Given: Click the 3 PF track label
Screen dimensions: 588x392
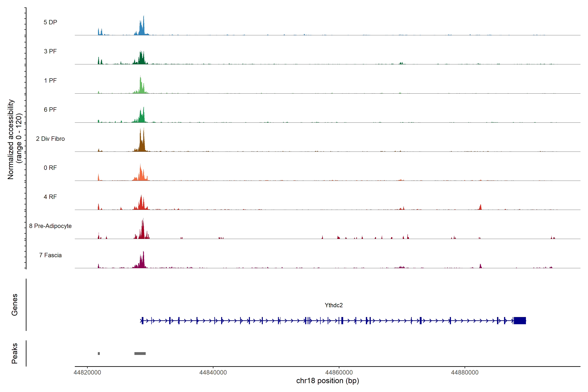Looking at the screenshot, I should coord(50,51).
